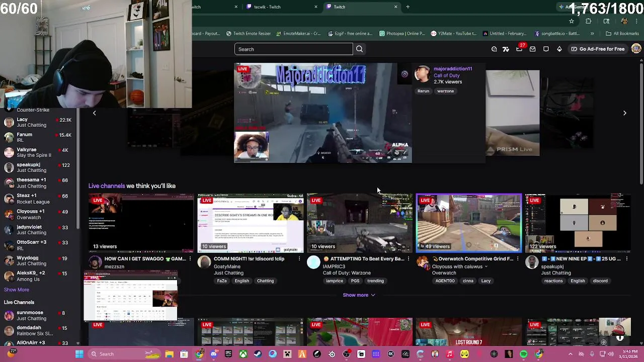The width and height of the screenshot is (644, 362).
Task: Open mezzszn's round avatar on first card
Action: click(95, 262)
